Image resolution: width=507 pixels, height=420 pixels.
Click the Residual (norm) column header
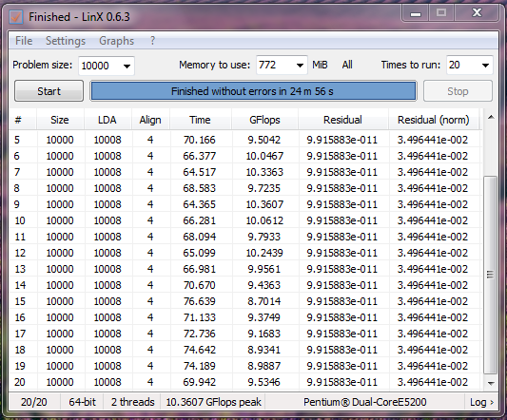click(433, 120)
